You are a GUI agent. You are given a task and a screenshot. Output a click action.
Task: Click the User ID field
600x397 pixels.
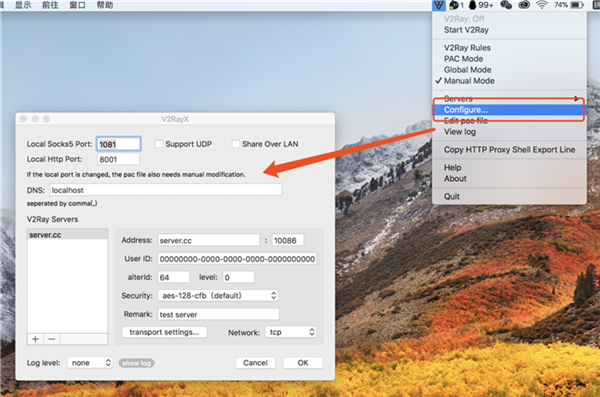tap(237, 259)
